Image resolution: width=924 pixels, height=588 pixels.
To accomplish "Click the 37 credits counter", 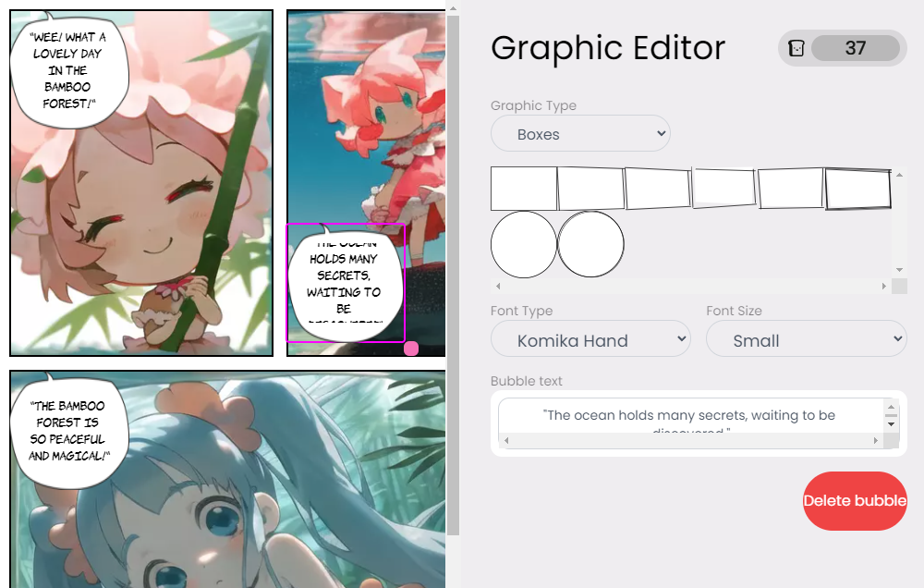I will (855, 48).
